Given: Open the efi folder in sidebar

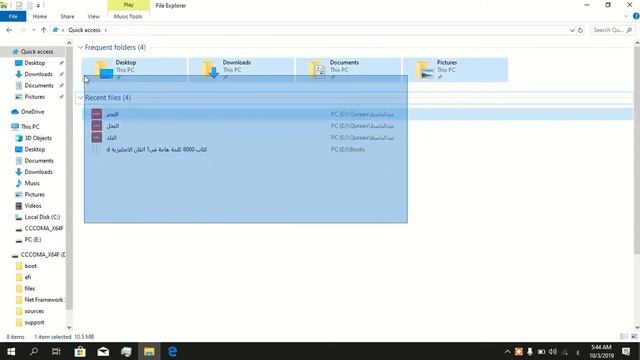Looking at the screenshot, I should point(28,277).
